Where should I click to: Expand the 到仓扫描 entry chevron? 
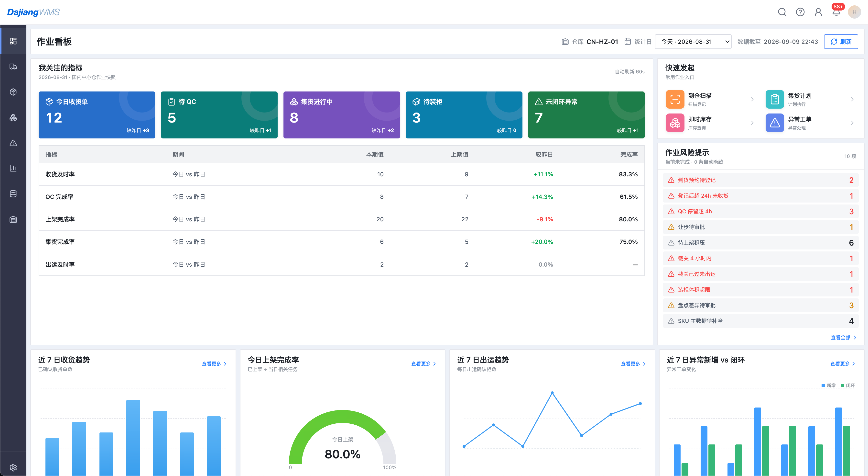pyautogui.click(x=752, y=99)
